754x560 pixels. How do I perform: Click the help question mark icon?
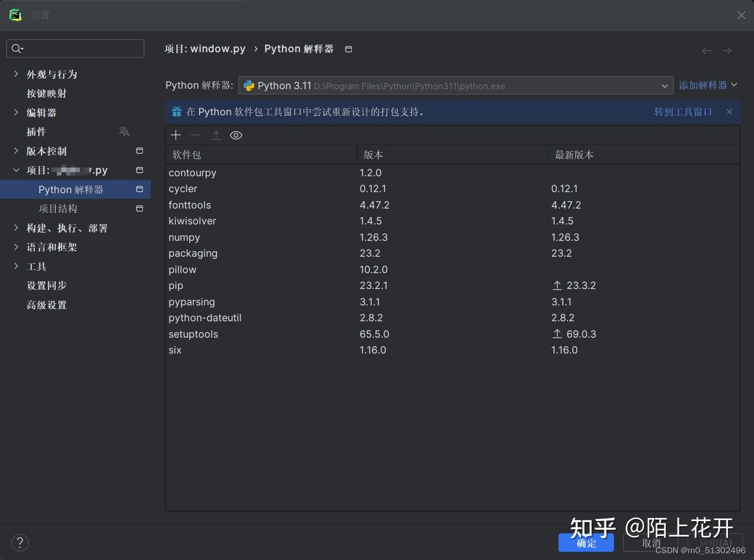tap(20, 542)
